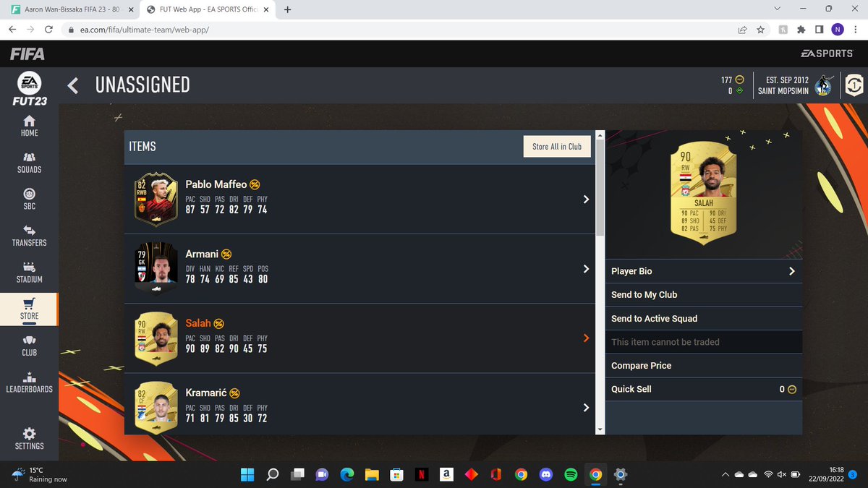The width and height of the screenshot is (868, 488).
Task: Open the Transfers section
Action: click(29, 236)
